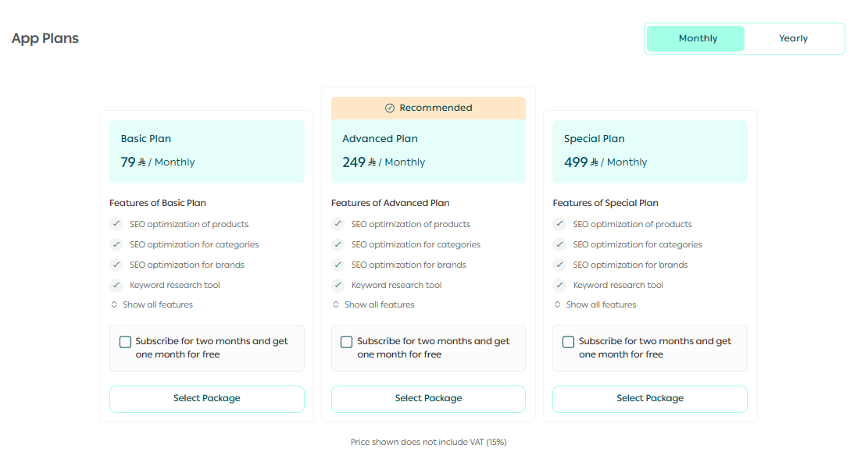Show all features for Advanced Plan
This screenshot has height=466, width=868.
pos(373,304)
